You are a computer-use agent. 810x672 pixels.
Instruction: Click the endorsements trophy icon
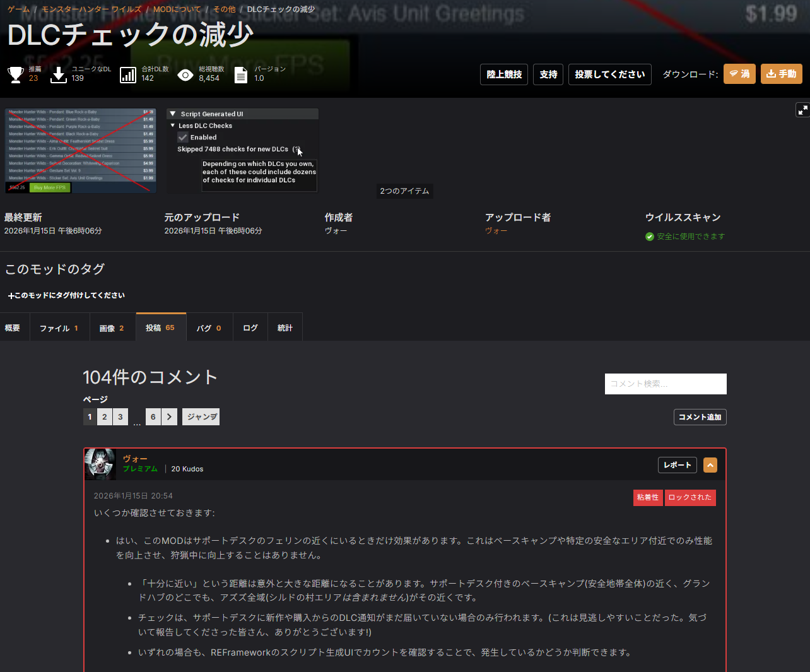pos(16,74)
